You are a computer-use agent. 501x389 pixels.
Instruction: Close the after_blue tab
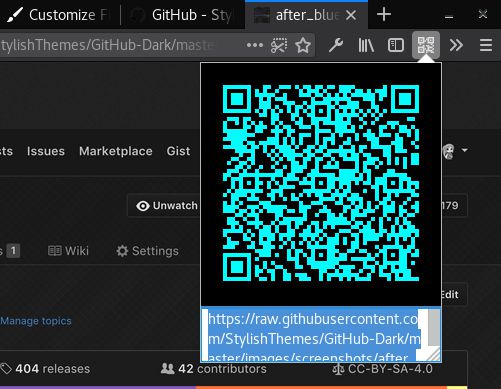(351, 15)
